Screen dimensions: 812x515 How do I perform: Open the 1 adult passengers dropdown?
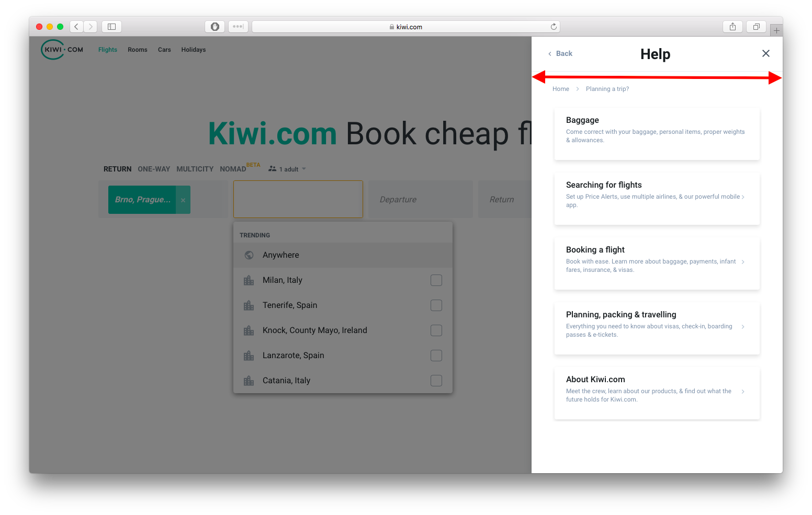pyautogui.click(x=287, y=168)
